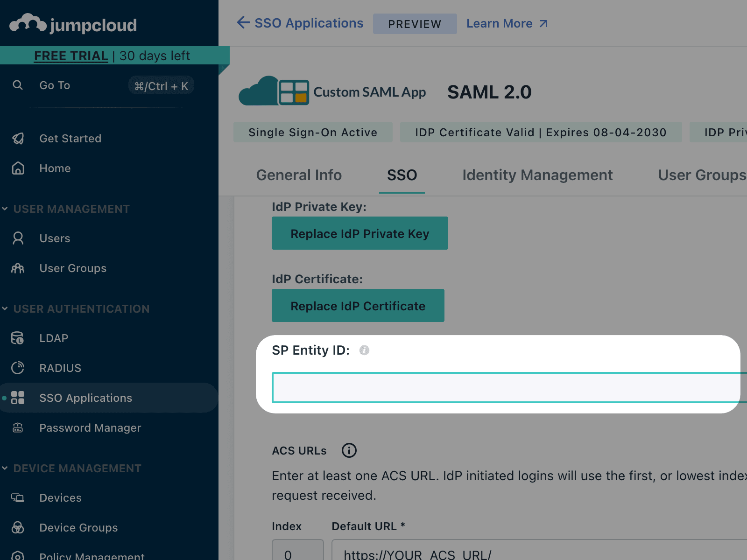
Task: Focus the SP Entity ID field
Action: (509, 388)
